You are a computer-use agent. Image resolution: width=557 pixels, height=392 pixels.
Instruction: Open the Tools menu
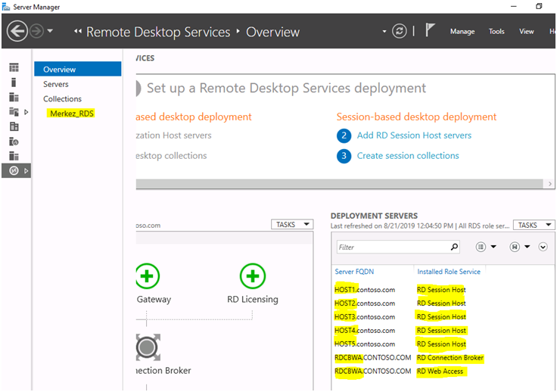tap(496, 32)
